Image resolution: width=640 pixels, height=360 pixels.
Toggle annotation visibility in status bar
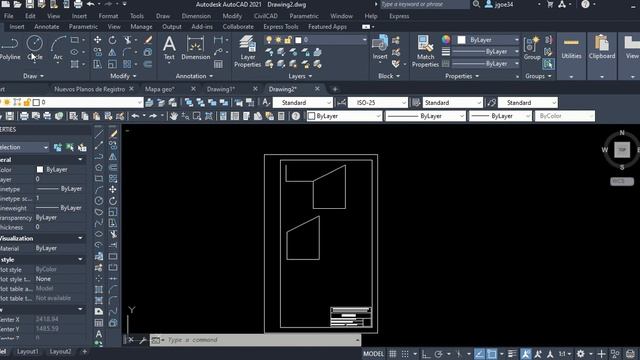click(526, 354)
